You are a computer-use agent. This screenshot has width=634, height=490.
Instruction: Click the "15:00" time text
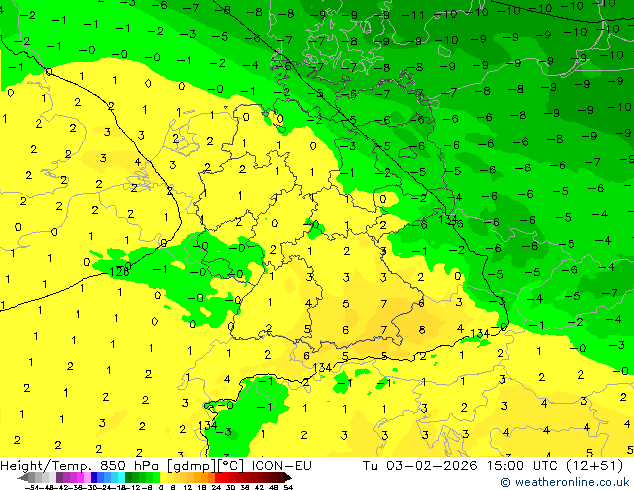click(x=505, y=466)
